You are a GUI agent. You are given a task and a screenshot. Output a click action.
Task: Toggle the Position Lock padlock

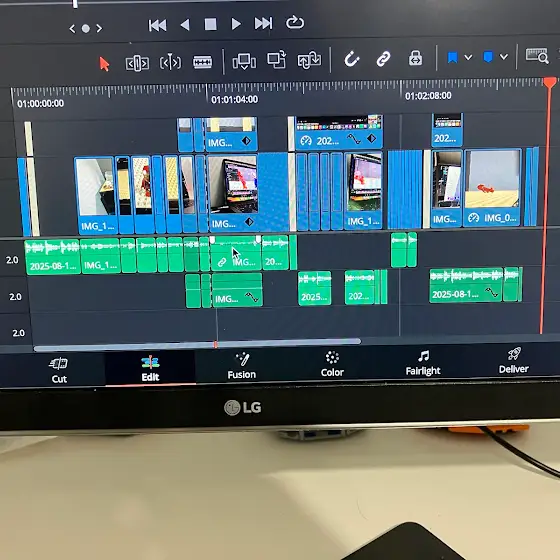[x=415, y=58]
